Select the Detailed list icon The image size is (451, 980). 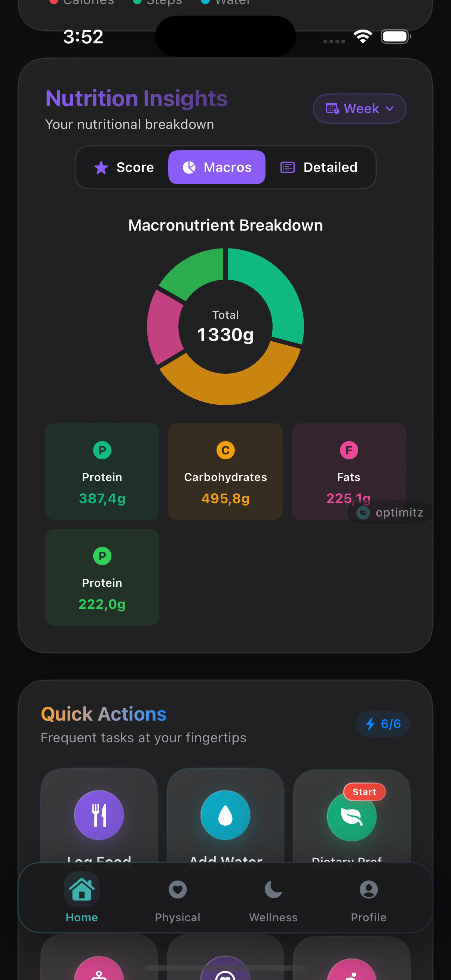point(288,167)
